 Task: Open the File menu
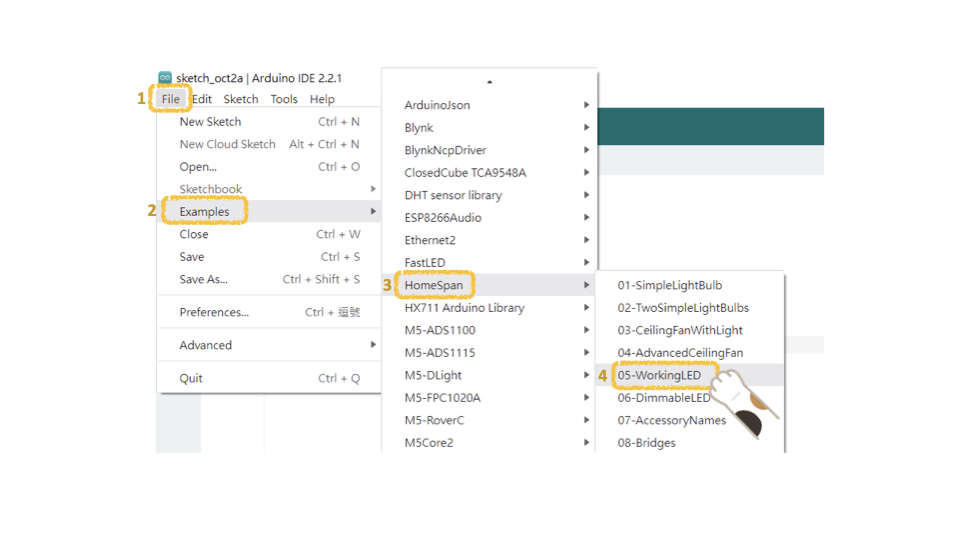[171, 99]
